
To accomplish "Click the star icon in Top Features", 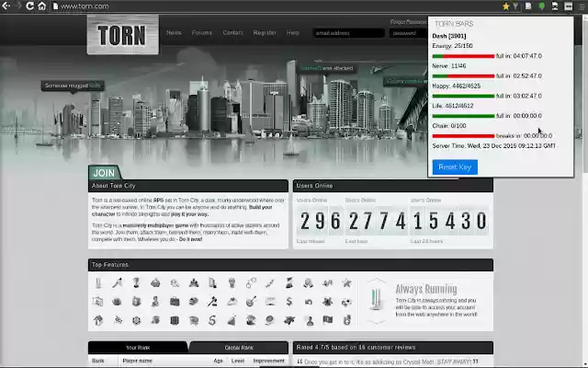I will point(346,282).
